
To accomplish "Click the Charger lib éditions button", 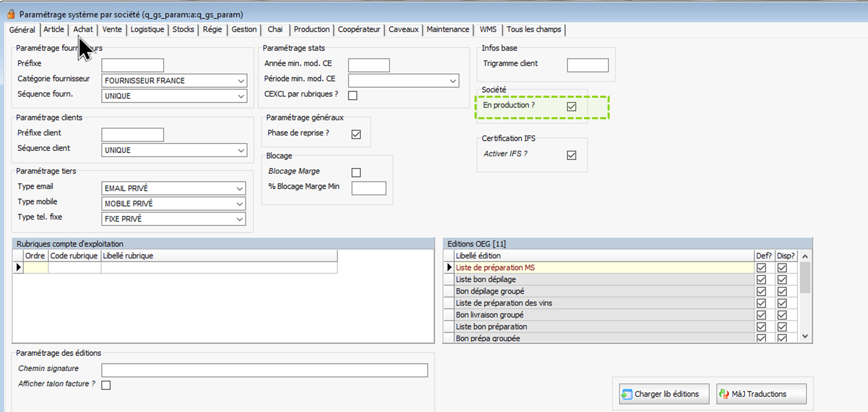I will pyautogui.click(x=664, y=394).
